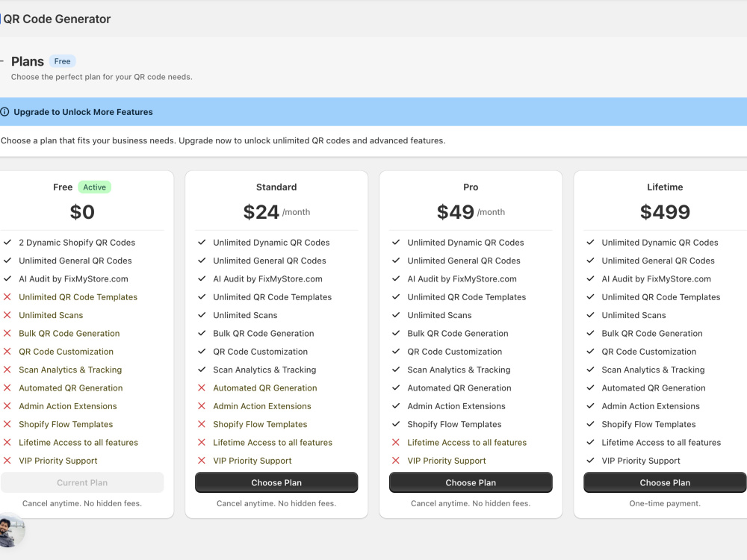Image resolution: width=747 pixels, height=560 pixels.
Task: Click red X beside Standard plan's Automated QR Generation
Action: tap(202, 388)
